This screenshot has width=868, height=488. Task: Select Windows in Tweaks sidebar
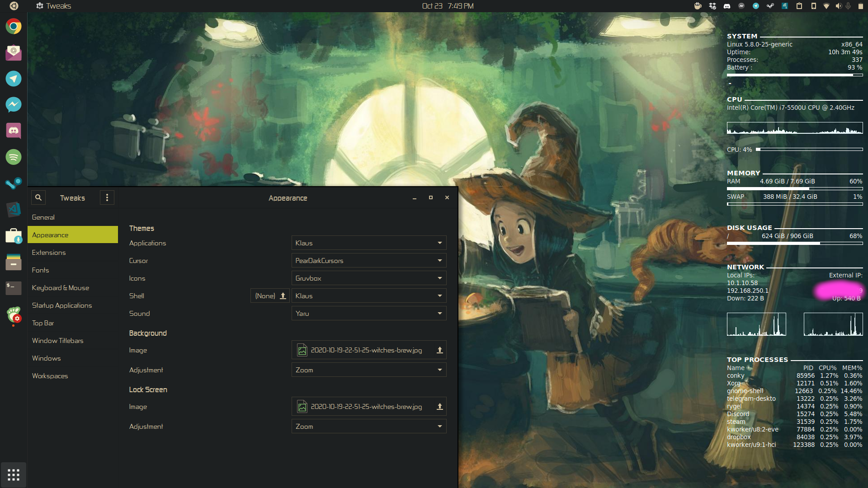pyautogui.click(x=73, y=358)
